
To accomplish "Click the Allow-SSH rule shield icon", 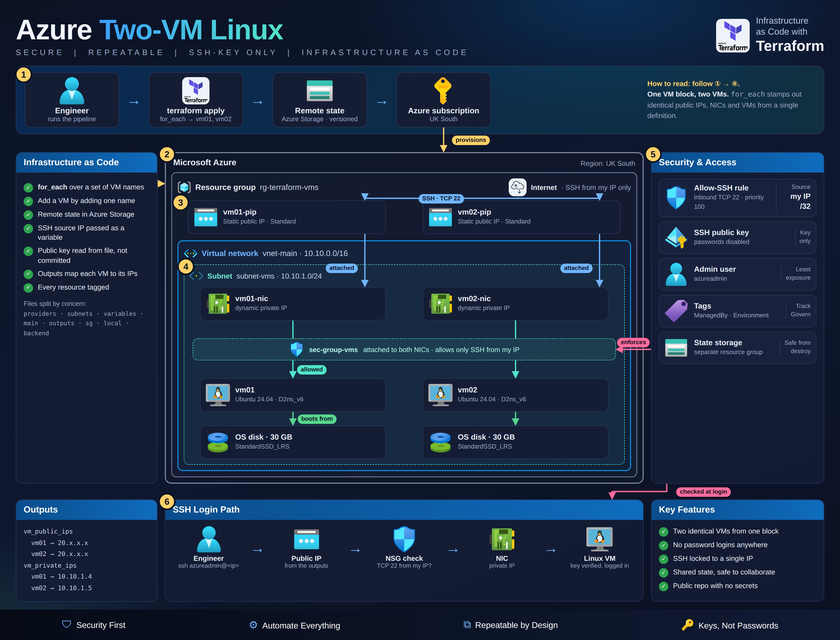I will 676,197.
